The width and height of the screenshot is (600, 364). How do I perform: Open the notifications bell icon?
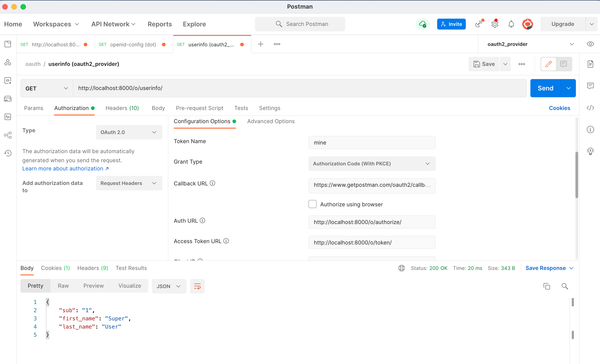coord(511,24)
